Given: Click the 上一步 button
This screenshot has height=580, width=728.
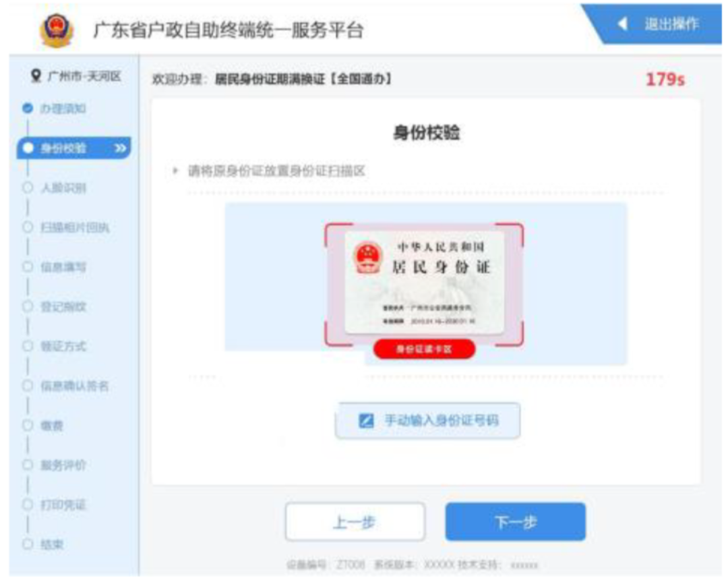Looking at the screenshot, I should coord(355,522).
